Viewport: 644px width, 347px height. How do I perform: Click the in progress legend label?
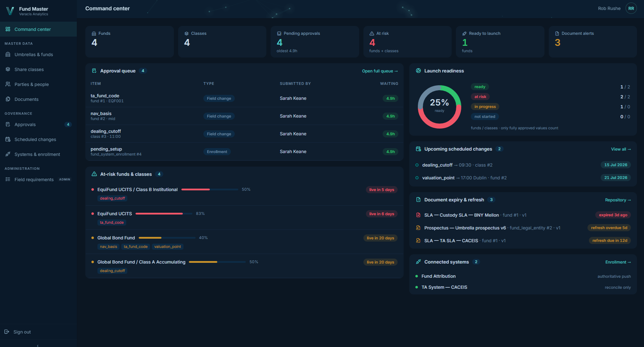[x=485, y=107]
